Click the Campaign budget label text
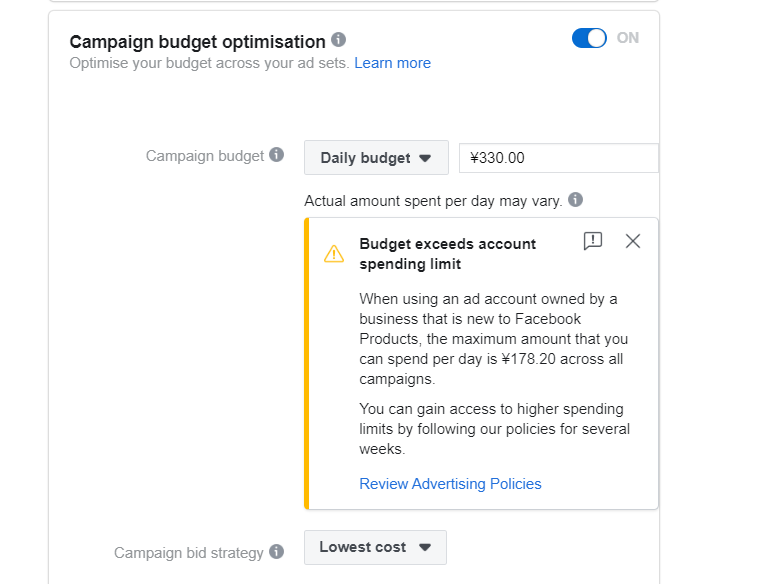This screenshot has width=765, height=584. (204, 156)
